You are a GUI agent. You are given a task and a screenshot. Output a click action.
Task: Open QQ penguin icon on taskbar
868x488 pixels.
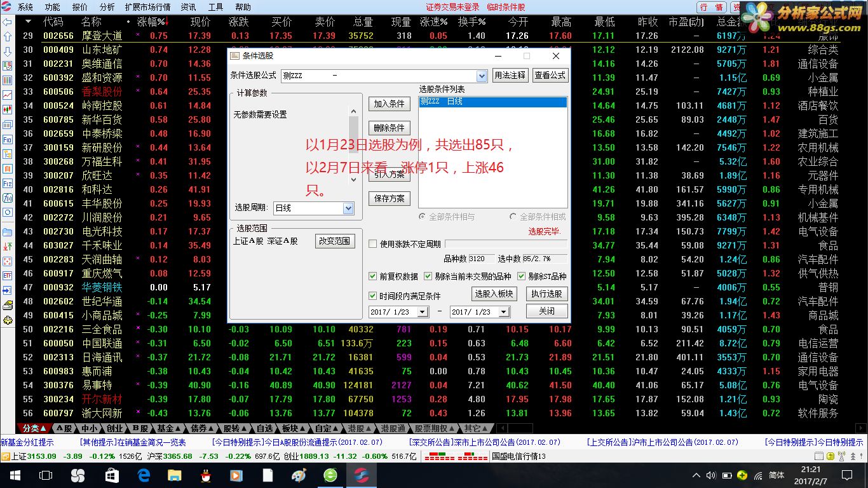click(x=205, y=475)
